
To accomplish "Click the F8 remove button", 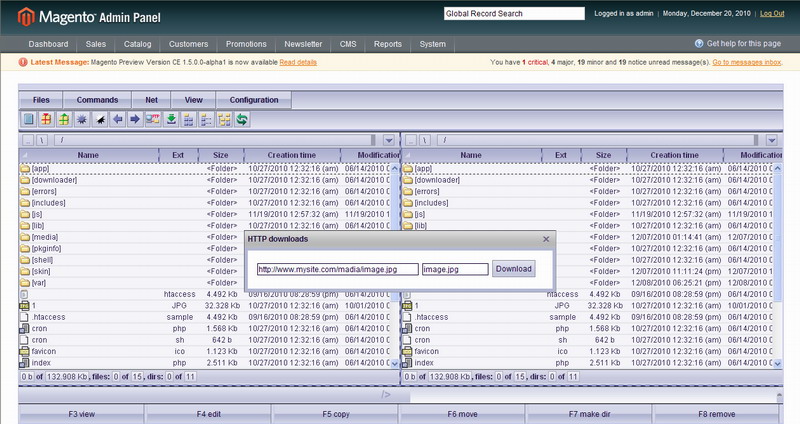I will 717,414.
